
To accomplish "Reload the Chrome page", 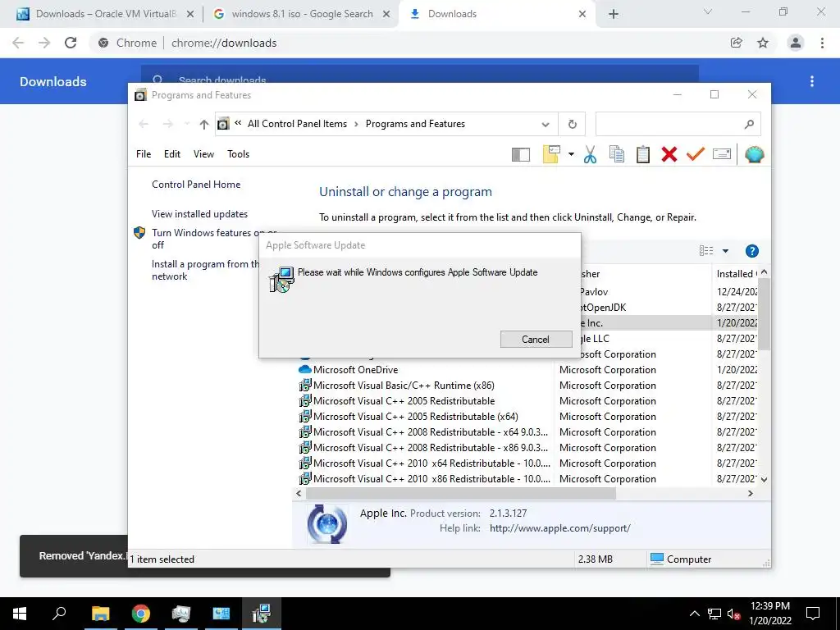I will (x=71, y=43).
